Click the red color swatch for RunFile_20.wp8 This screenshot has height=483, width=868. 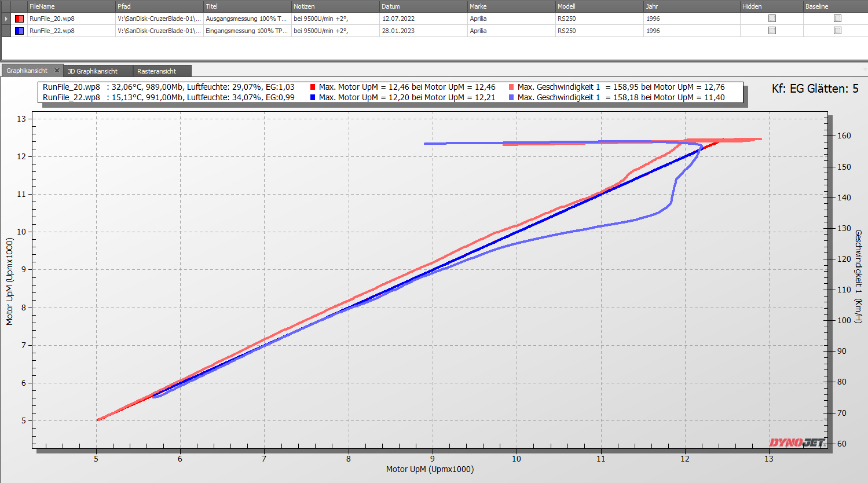pyautogui.click(x=19, y=19)
